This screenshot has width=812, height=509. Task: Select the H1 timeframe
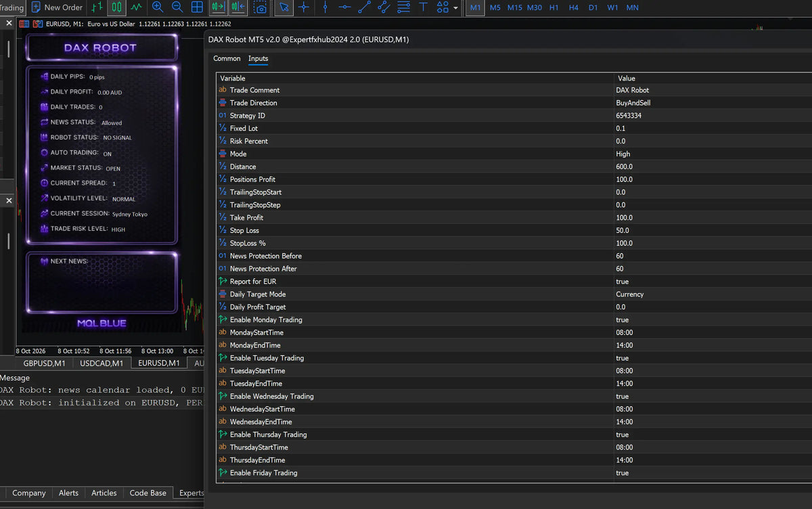pos(554,7)
